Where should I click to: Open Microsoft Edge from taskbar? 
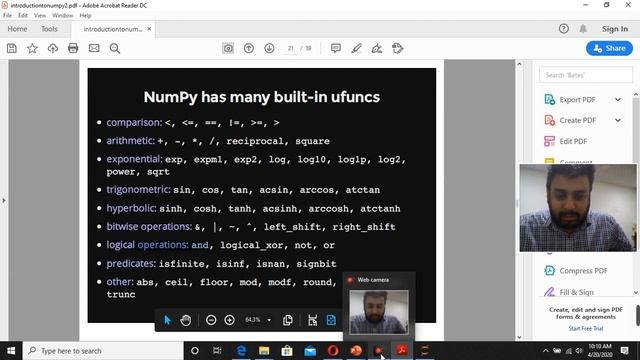[241, 351]
